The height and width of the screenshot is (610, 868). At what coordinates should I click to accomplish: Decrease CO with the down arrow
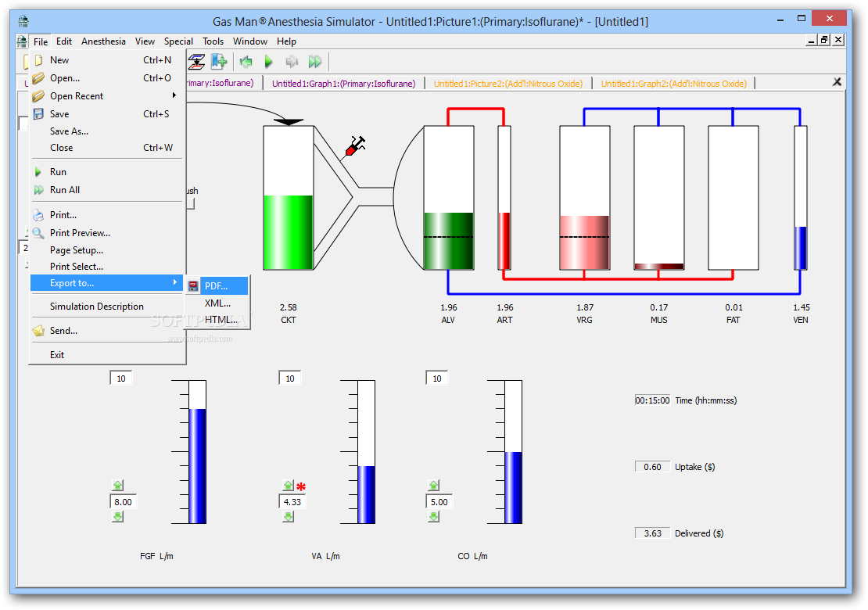click(x=433, y=516)
